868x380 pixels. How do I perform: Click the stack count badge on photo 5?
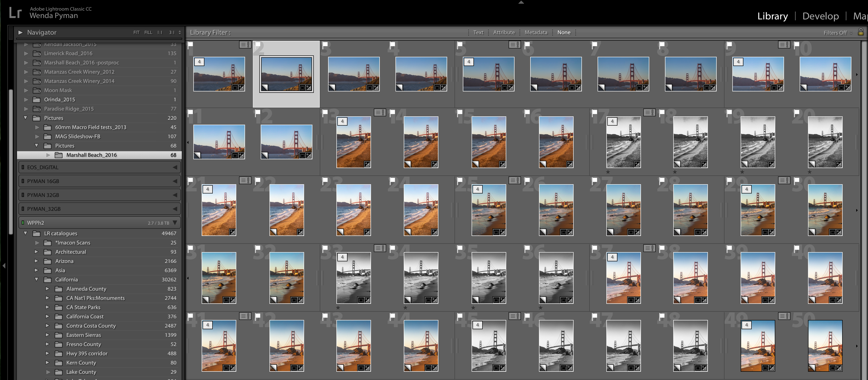469,62
